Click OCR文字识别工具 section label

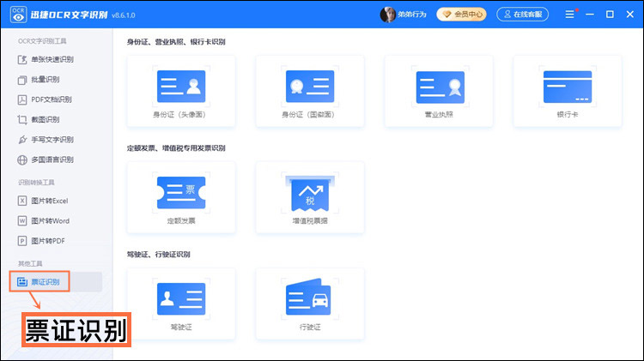pos(42,41)
